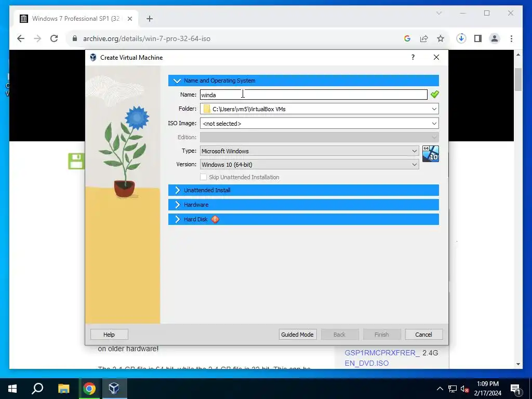The width and height of the screenshot is (532, 399).
Task: Toggle Skip Unattended Installation checkbox
Action: point(203,177)
